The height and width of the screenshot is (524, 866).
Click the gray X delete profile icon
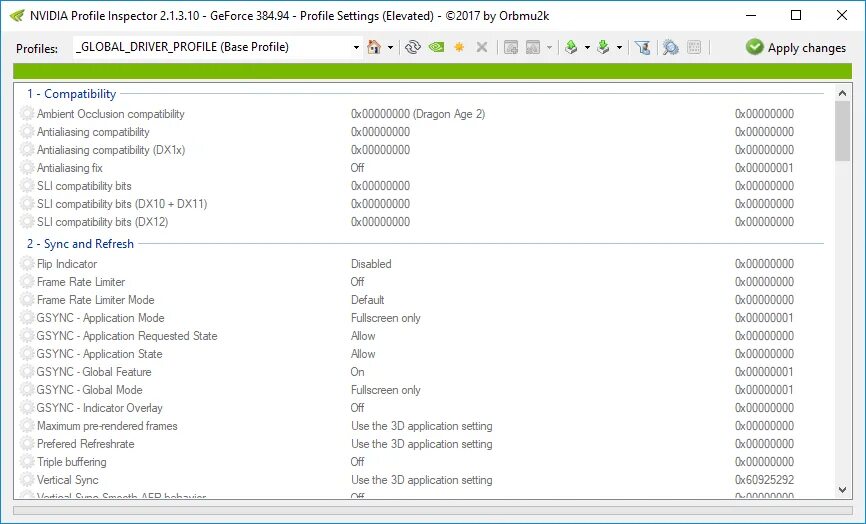click(482, 47)
